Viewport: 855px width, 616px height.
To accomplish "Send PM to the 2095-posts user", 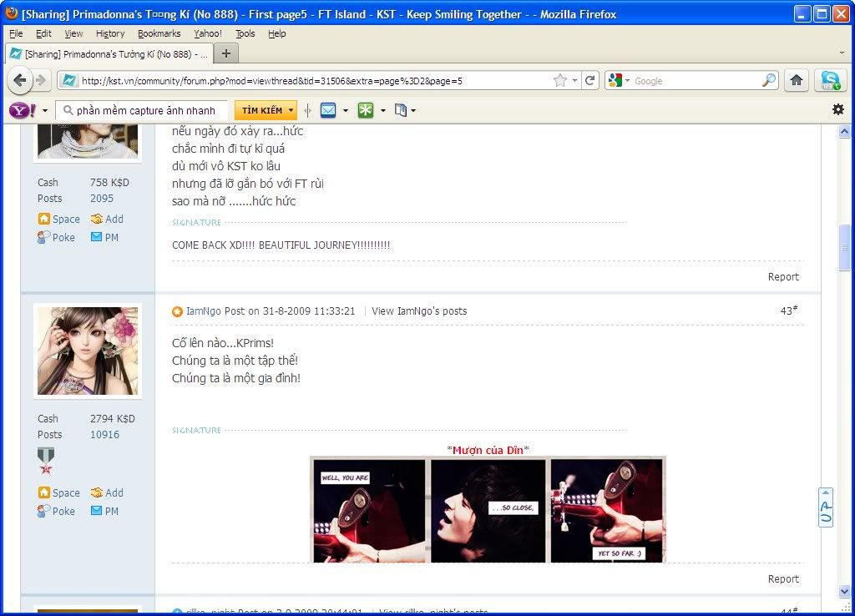I will click(x=104, y=237).
